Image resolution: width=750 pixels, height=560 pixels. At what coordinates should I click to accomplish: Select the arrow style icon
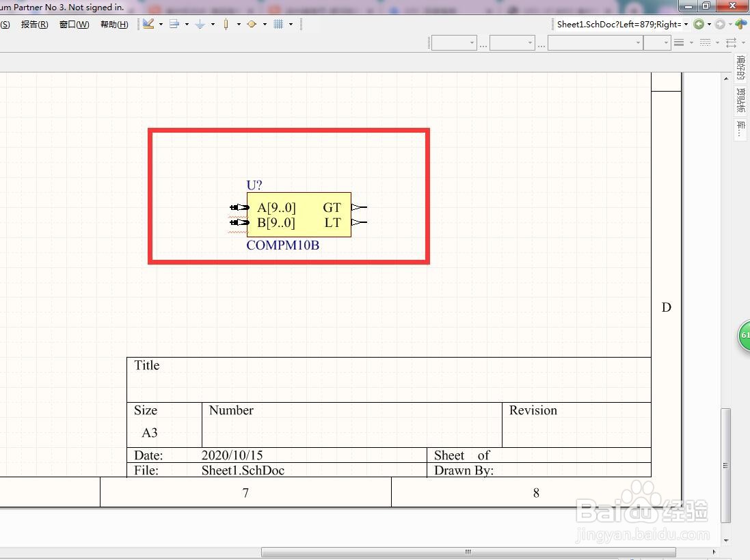pyautogui.click(x=731, y=43)
